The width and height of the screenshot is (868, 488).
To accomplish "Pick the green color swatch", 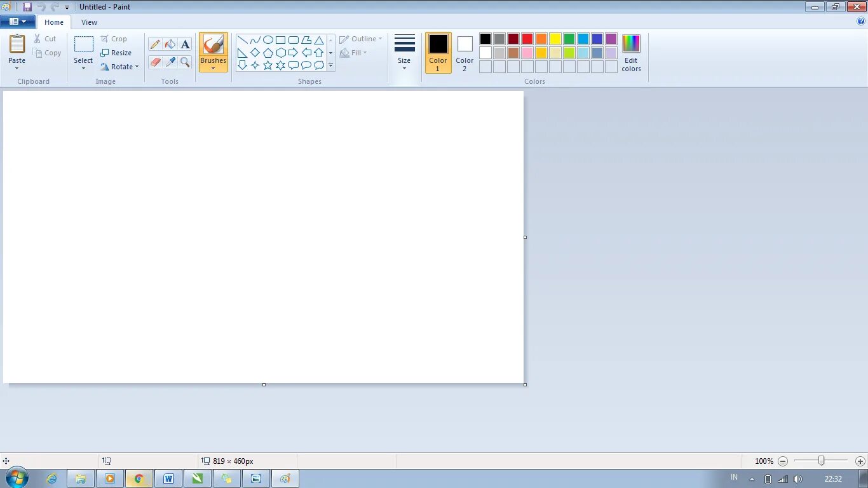I will [x=569, y=39].
